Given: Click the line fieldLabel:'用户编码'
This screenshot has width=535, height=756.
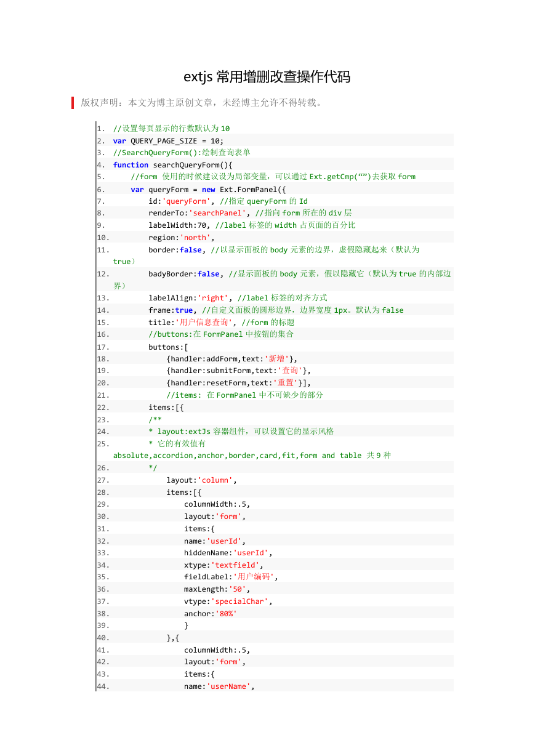Looking at the screenshot, I should pyautogui.click(x=231, y=577).
